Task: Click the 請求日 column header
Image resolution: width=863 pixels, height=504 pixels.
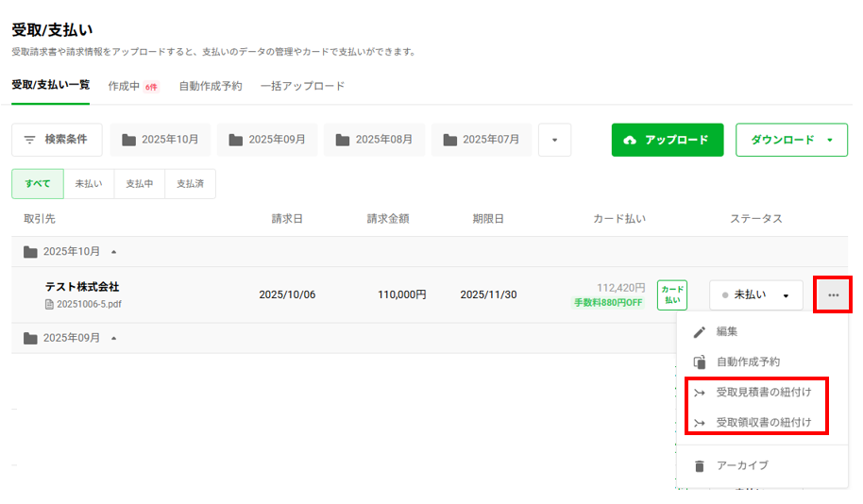Action: tap(287, 219)
